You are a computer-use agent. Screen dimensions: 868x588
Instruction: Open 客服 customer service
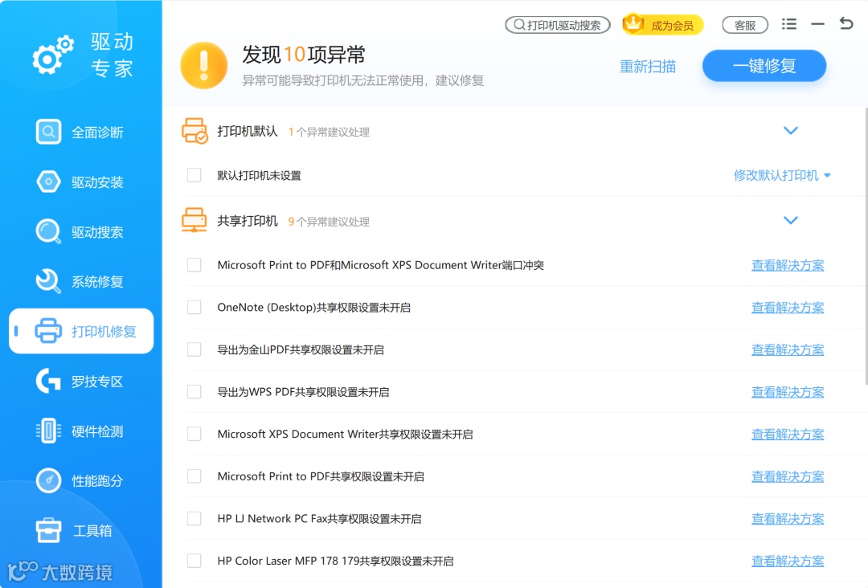coord(745,25)
